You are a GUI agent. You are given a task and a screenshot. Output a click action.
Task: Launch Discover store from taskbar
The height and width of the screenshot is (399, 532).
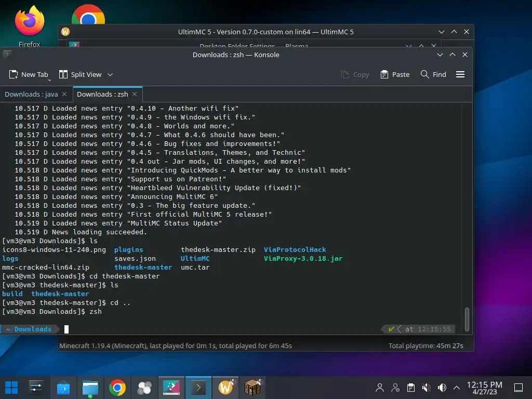63,388
